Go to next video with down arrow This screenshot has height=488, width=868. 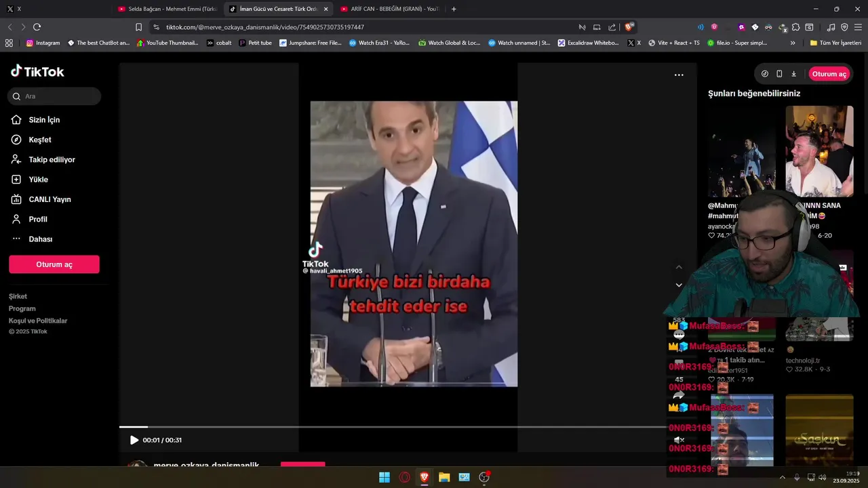coord(679,285)
